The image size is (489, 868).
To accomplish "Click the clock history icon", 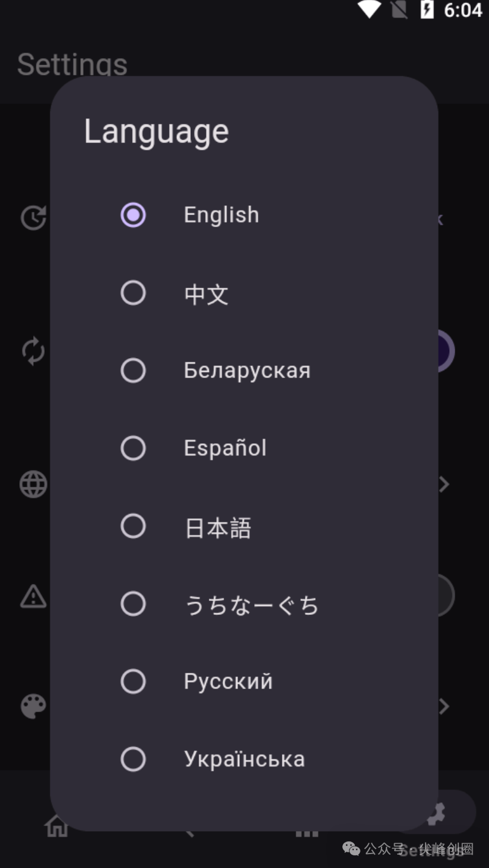I will click(33, 218).
